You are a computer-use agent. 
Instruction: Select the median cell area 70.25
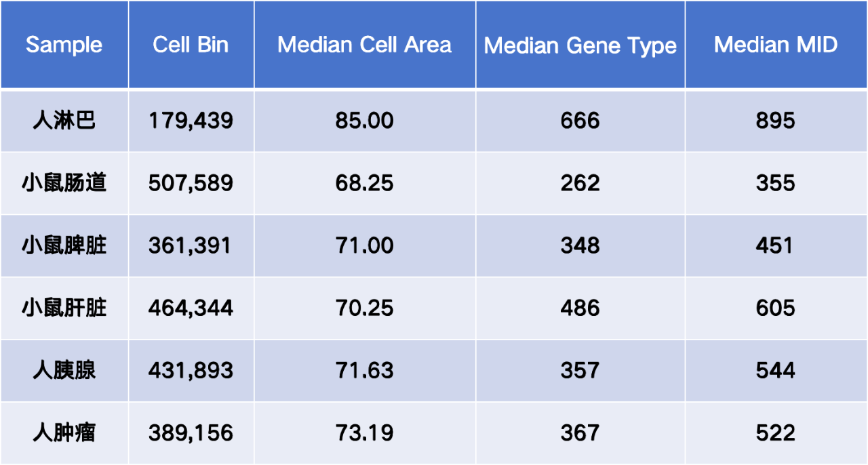coord(364,308)
